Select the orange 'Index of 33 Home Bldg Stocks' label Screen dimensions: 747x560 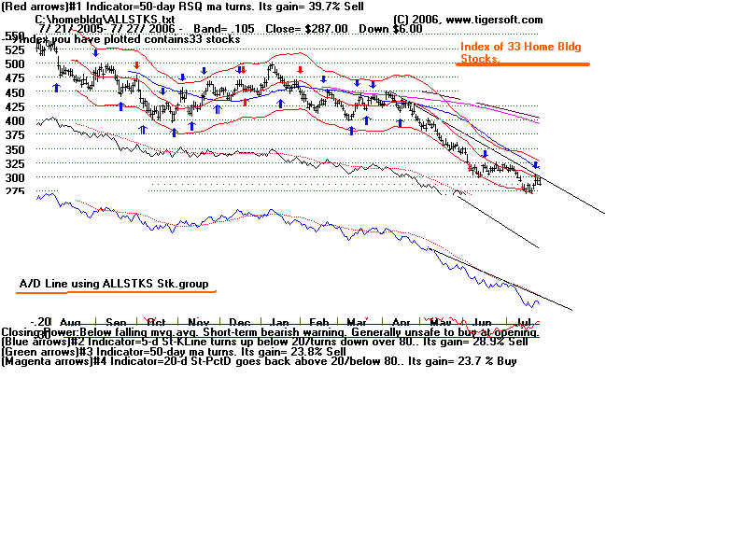493,52
